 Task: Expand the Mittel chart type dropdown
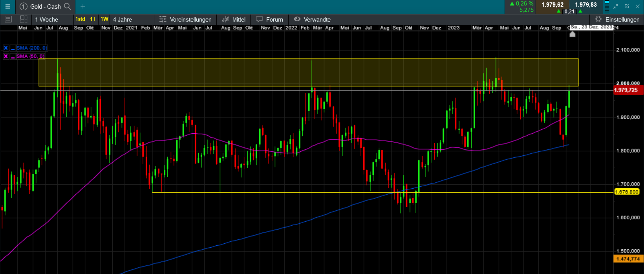(x=234, y=20)
